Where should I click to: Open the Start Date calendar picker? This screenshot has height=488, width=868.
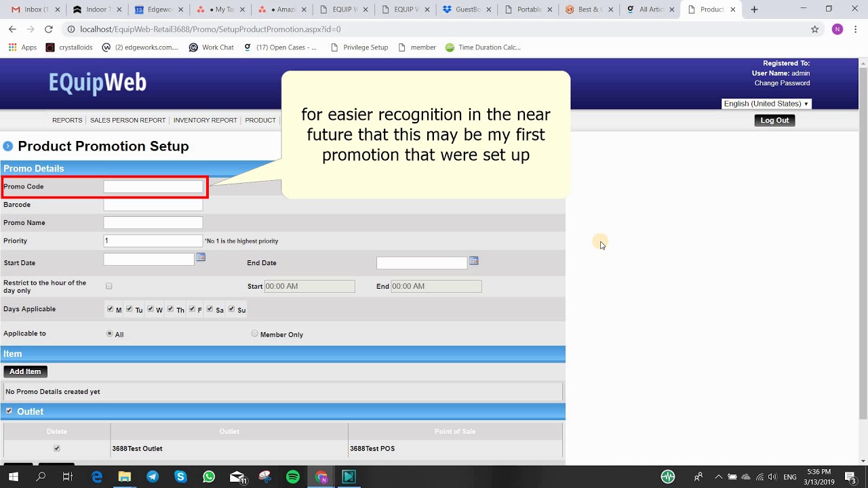coord(201,258)
